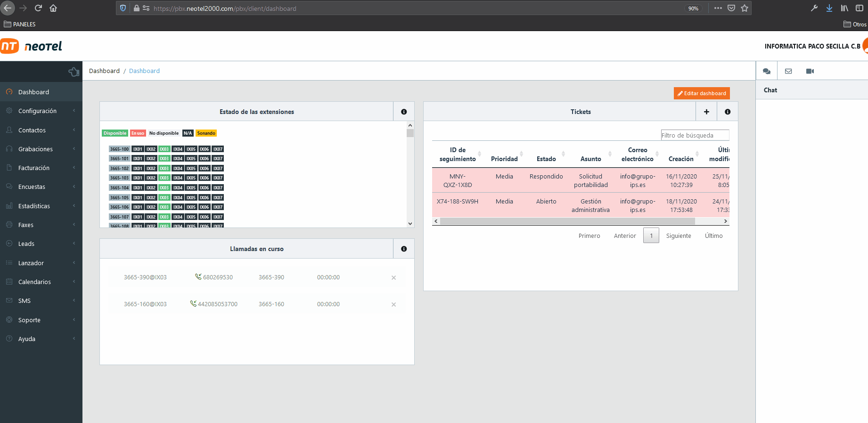Show info for Estado de las extensiones
This screenshot has height=423, width=868.
[404, 112]
